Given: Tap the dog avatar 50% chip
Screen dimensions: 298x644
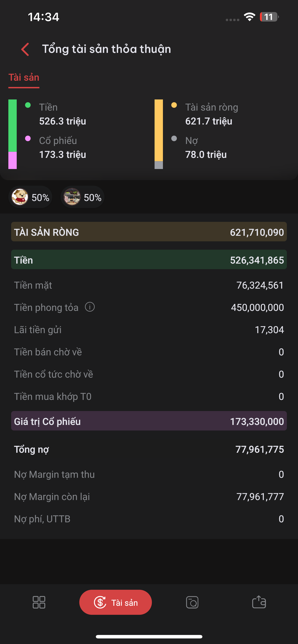Looking at the screenshot, I should coord(30,197).
